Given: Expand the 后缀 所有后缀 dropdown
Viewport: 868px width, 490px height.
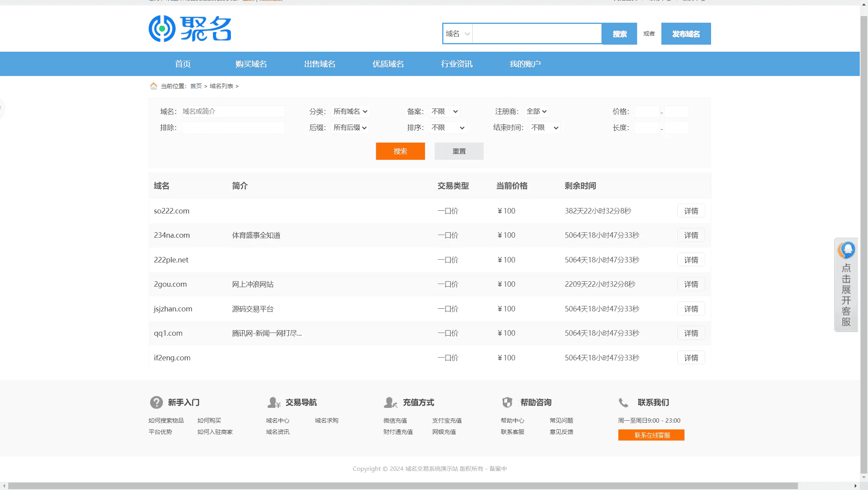Looking at the screenshot, I should [349, 128].
